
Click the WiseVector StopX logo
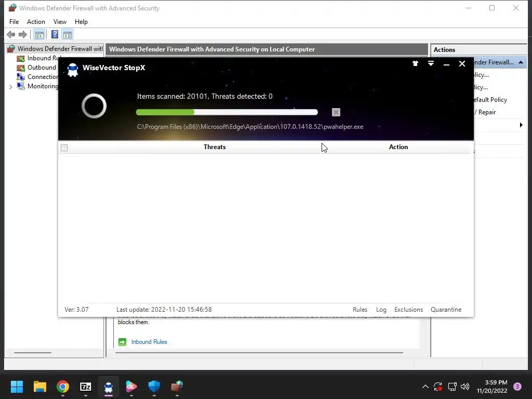[73, 70]
